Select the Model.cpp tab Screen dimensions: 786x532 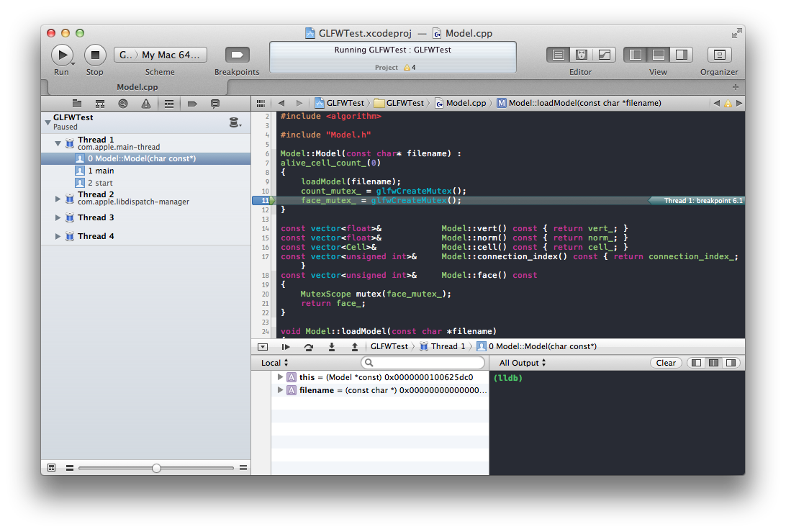pyautogui.click(x=137, y=87)
